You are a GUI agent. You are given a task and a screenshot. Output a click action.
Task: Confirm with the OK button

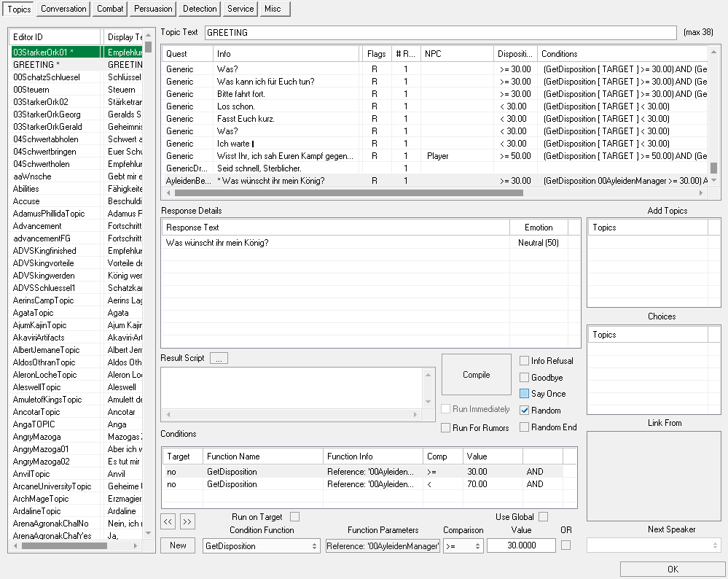pyautogui.click(x=673, y=569)
